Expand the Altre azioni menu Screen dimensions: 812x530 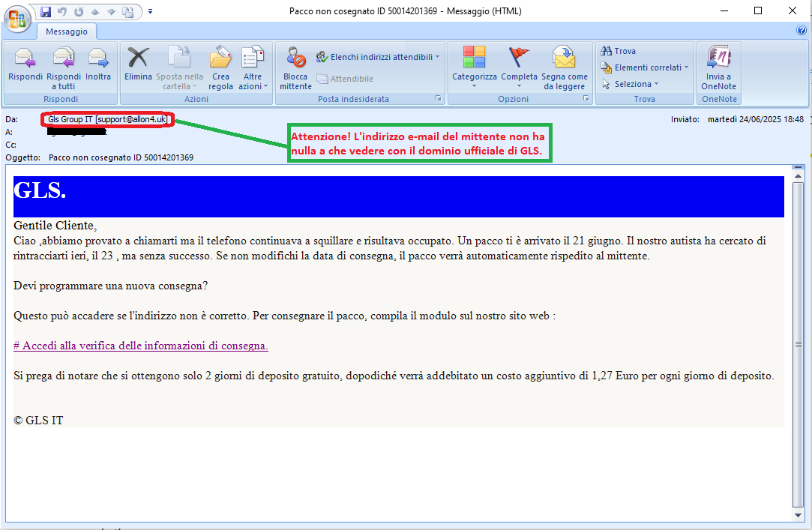pos(253,67)
